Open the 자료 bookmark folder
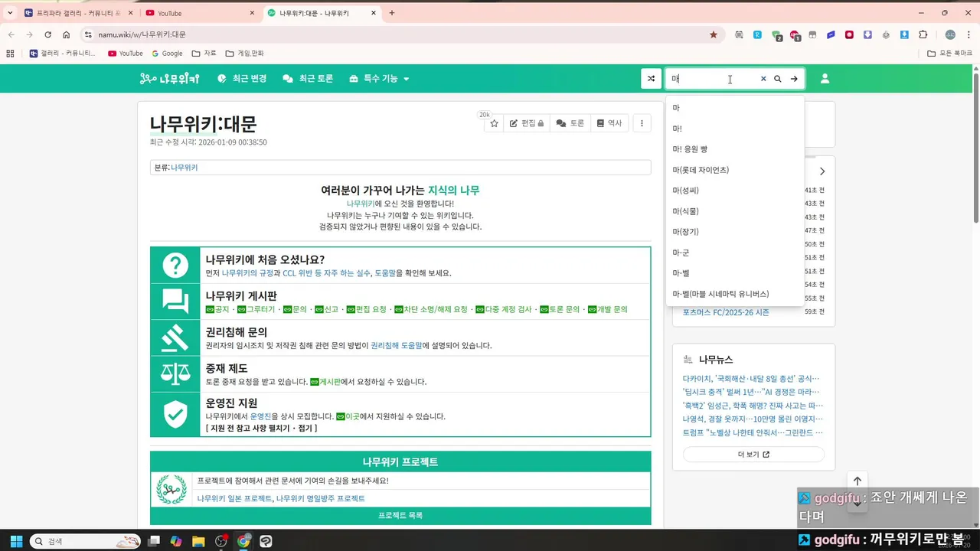 coord(204,54)
